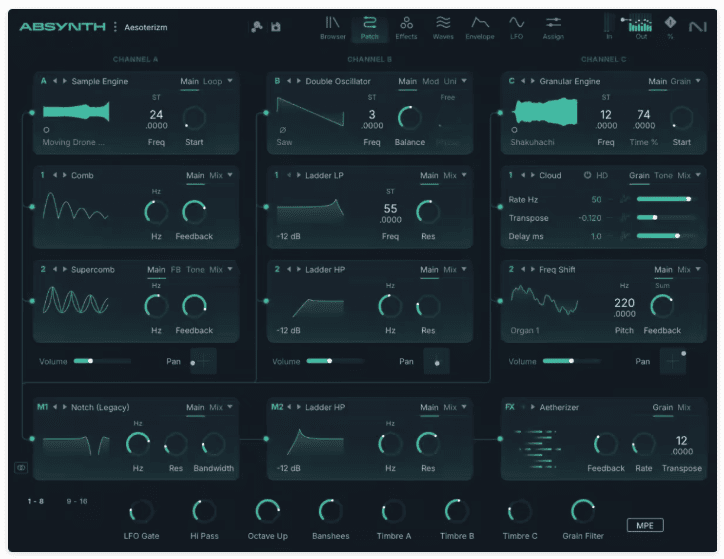Show macro page 1 - 8
This screenshot has height=559, width=724.
coord(36,501)
